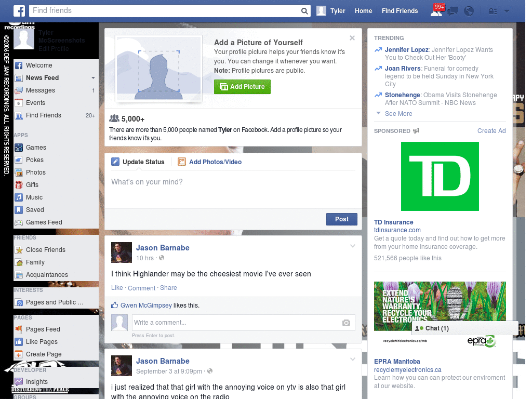Click the Close Friends star icon
Screen dimensions: 532x399
(19, 250)
